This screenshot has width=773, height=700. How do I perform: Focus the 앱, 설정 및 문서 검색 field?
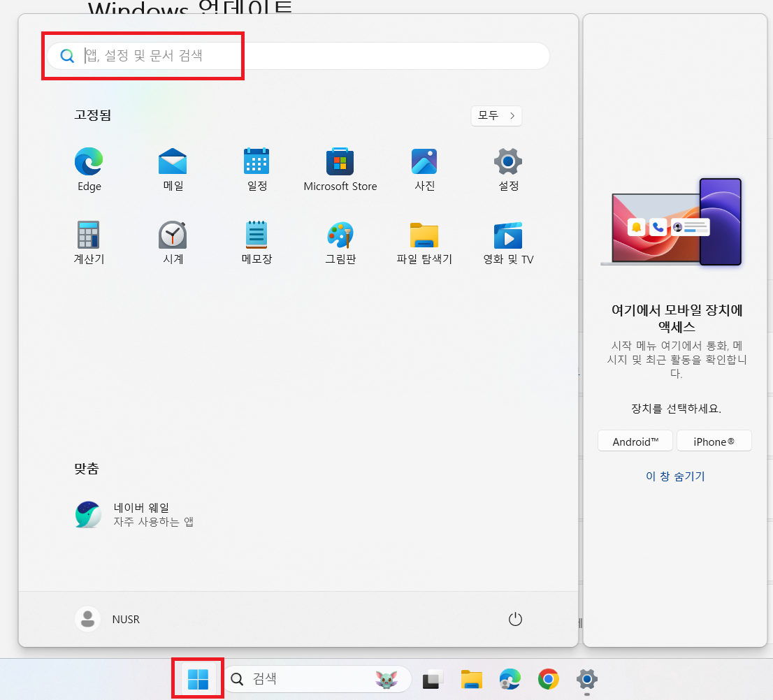pyautogui.click(x=298, y=56)
